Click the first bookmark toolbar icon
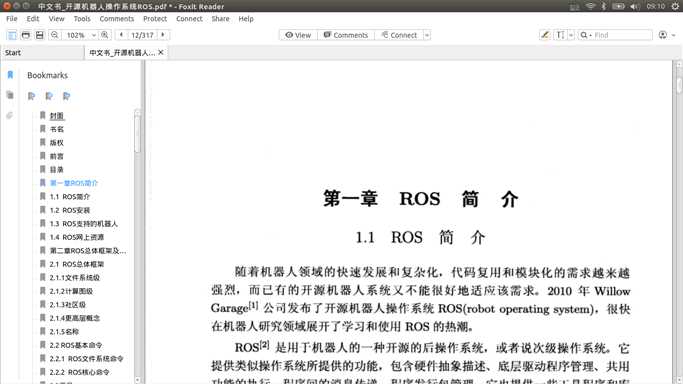 pyautogui.click(x=31, y=96)
